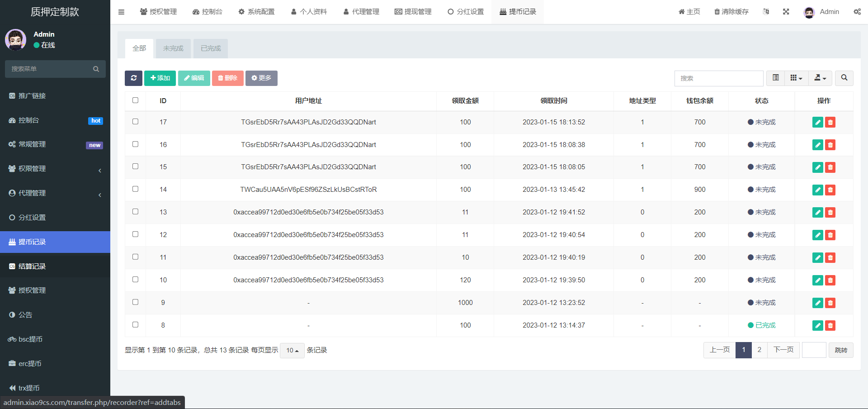
Task: Open 结算记录 in the sidebar
Action: pyautogui.click(x=55, y=266)
